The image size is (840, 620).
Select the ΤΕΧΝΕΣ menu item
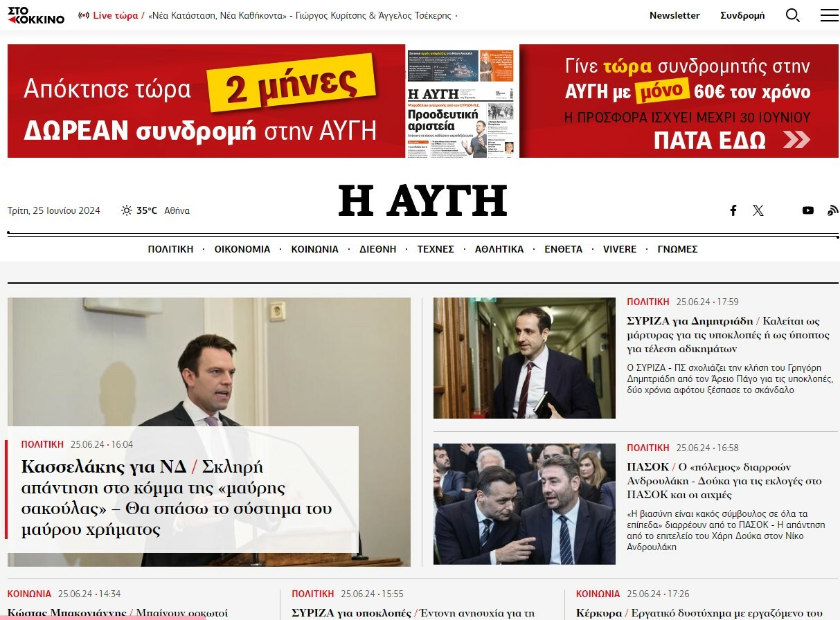point(436,249)
